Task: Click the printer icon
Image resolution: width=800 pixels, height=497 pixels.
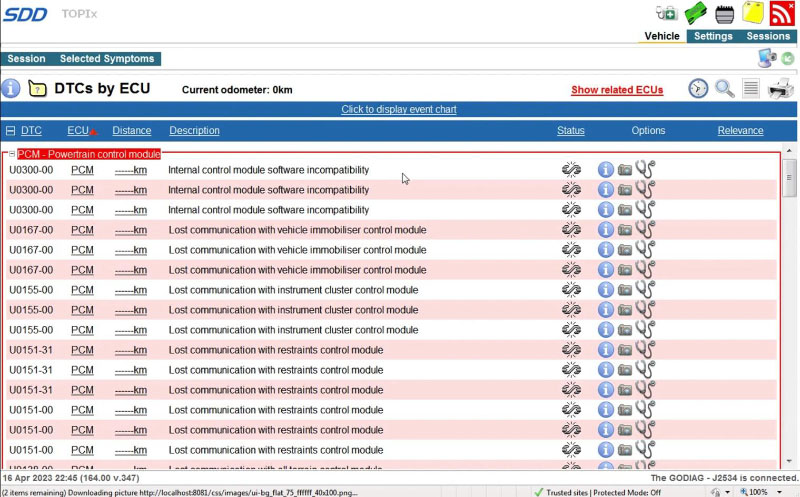Action: pos(781,88)
